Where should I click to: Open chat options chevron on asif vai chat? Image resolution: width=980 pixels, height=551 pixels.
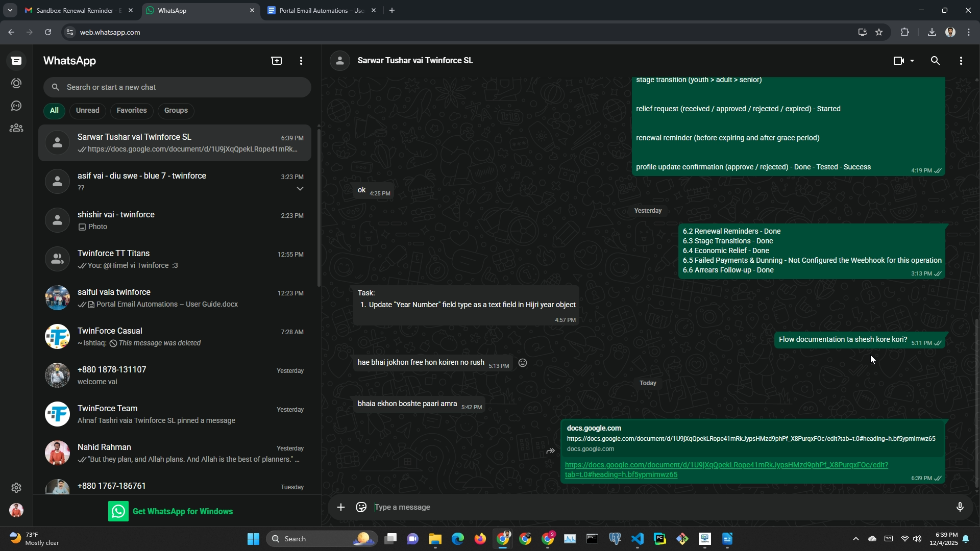coord(300,189)
